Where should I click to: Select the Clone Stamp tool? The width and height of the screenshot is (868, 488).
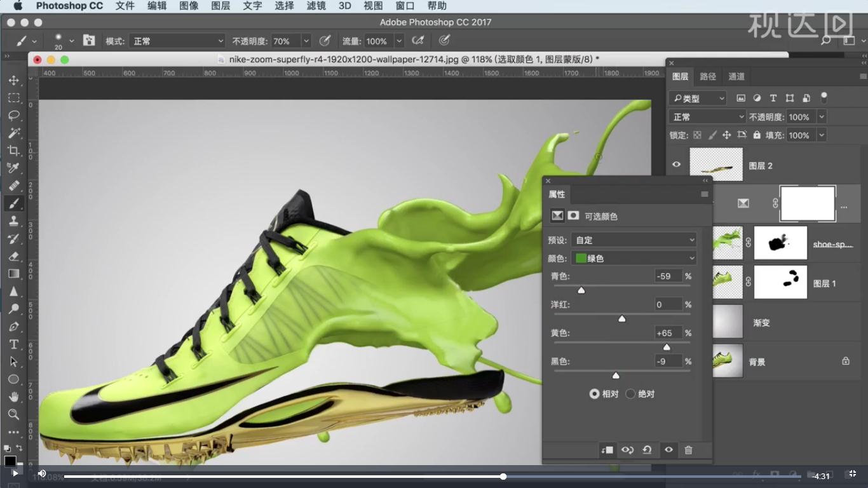[13, 221]
